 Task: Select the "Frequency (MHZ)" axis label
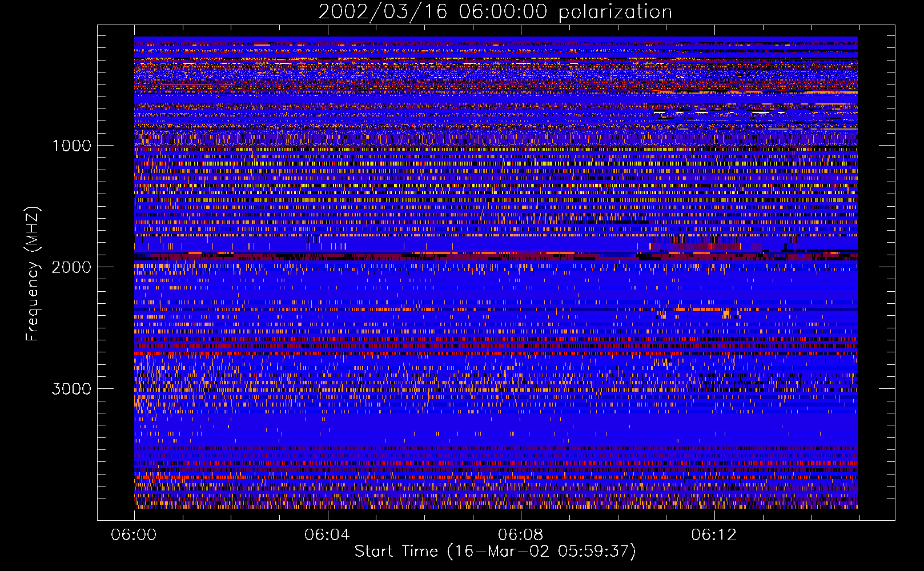coord(33,274)
